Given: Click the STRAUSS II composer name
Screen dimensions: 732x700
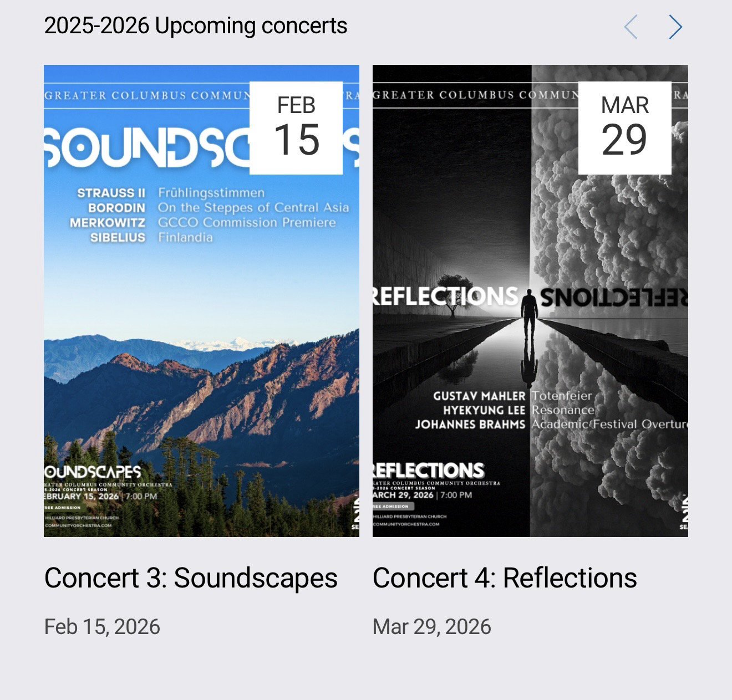Looking at the screenshot, I should 111,193.
